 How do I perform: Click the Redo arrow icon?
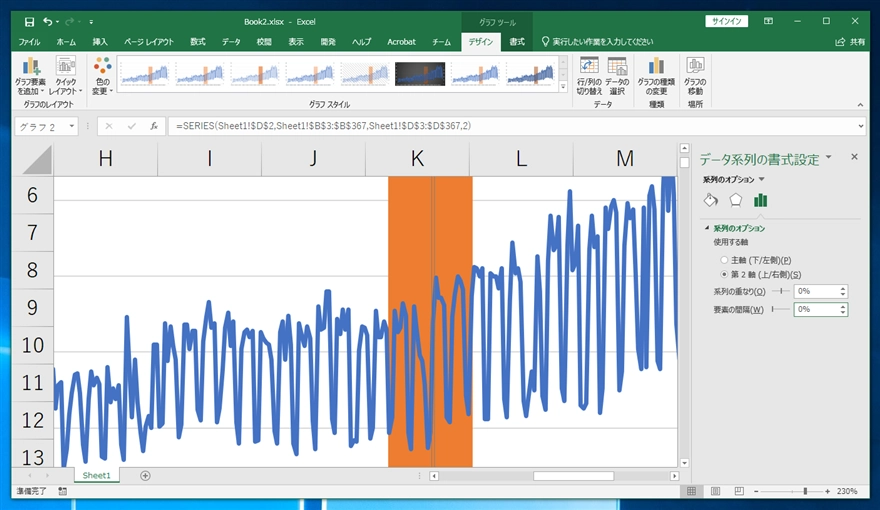click(70, 22)
